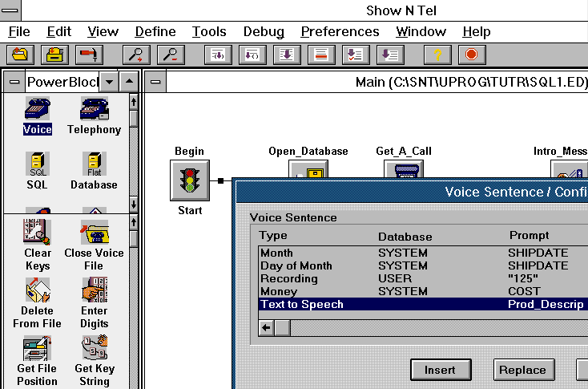This screenshot has width=588, height=389.
Task: Open the Show N Tel application control menu
Action: coord(10,10)
